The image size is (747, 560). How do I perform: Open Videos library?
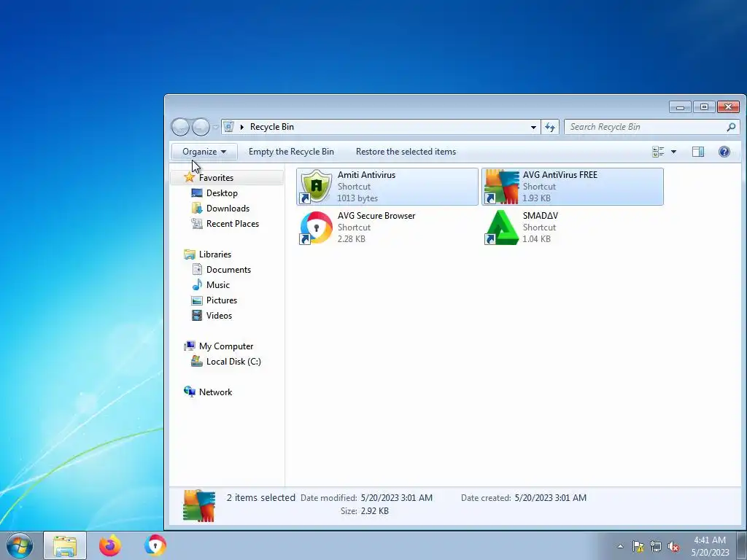[x=219, y=315]
